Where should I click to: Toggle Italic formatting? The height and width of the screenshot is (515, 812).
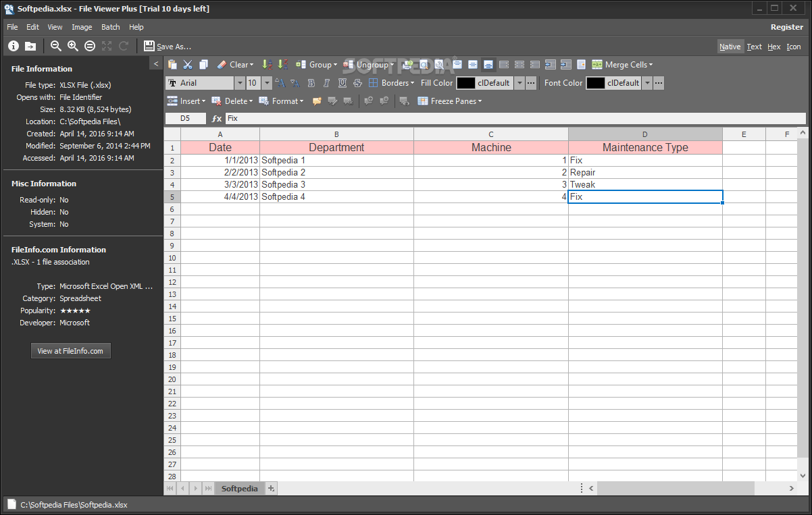click(x=327, y=83)
